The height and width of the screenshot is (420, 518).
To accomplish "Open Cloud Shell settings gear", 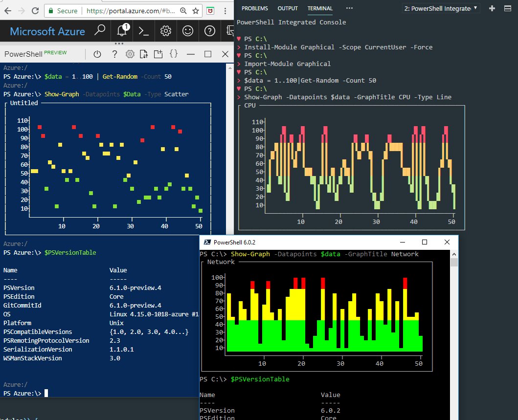I will pos(130,54).
